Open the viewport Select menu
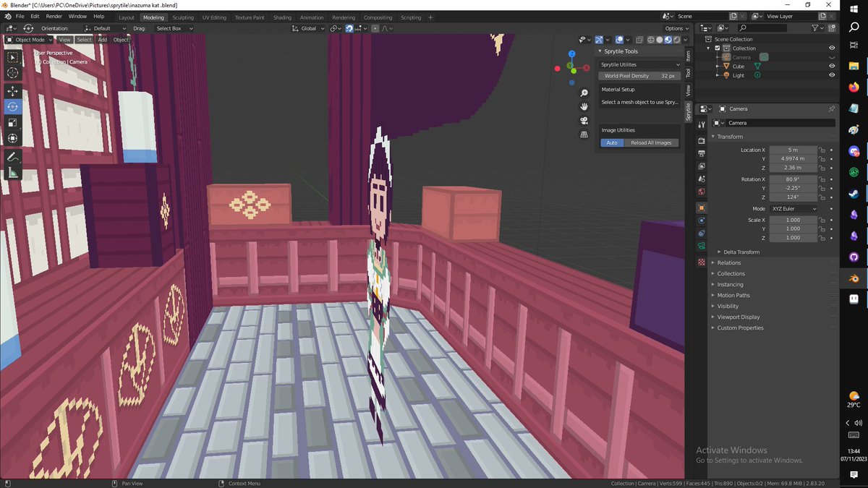The image size is (868, 488). coord(84,40)
